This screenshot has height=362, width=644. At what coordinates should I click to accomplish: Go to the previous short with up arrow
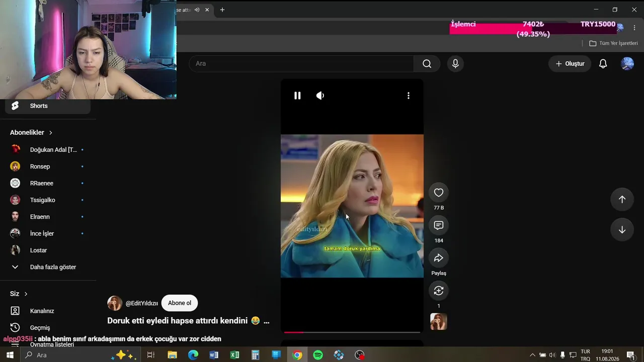(x=622, y=200)
